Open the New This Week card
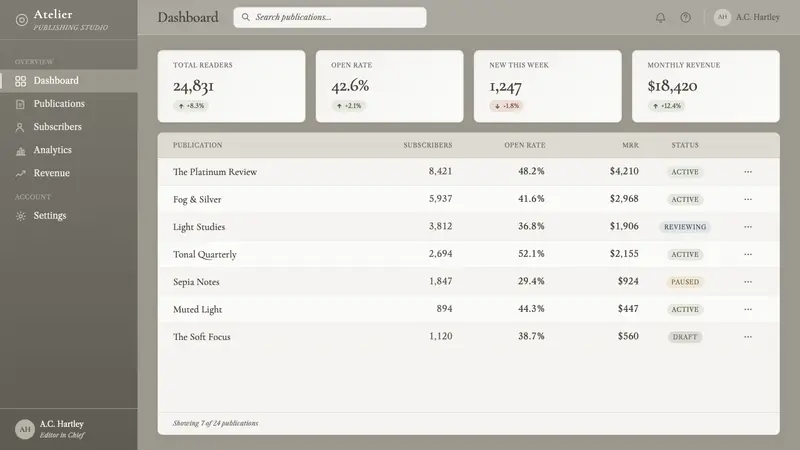Image resolution: width=800 pixels, height=450 pixels. coord(548,86)
